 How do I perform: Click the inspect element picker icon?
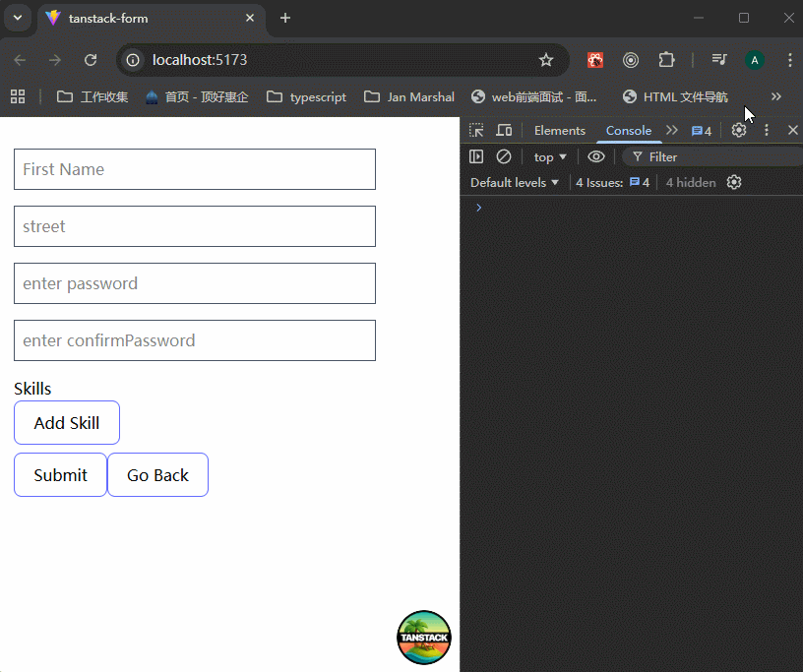pyautogui.click(x=476, y=130)
